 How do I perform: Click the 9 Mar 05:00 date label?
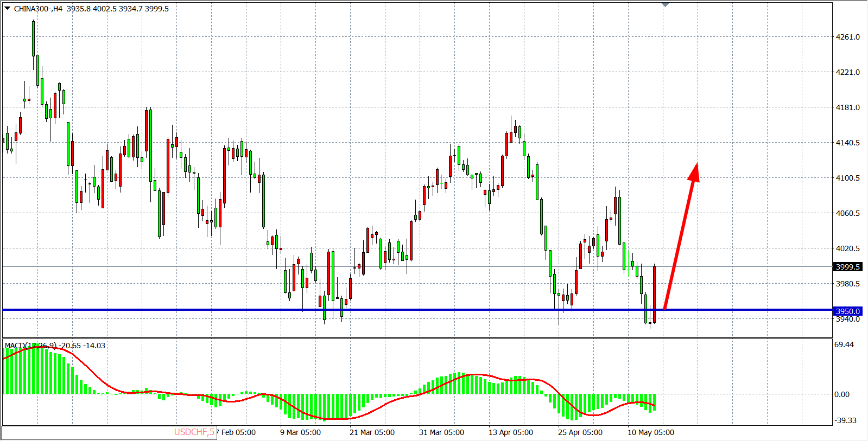click(x=300, y=432)
